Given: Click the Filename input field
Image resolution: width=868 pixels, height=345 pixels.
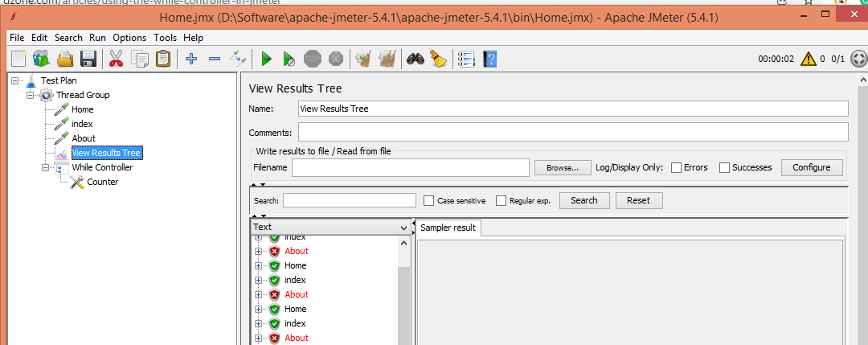Looking at the screenshot, I should point(411,167).
